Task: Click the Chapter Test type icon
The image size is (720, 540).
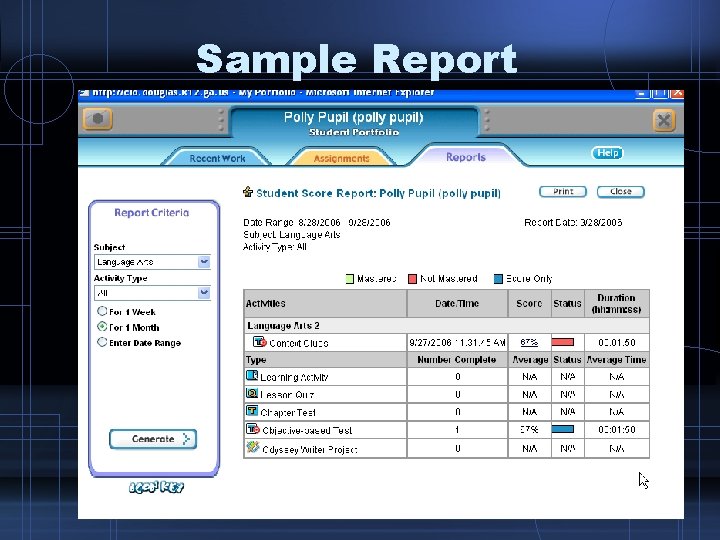Action: (252, 411)
